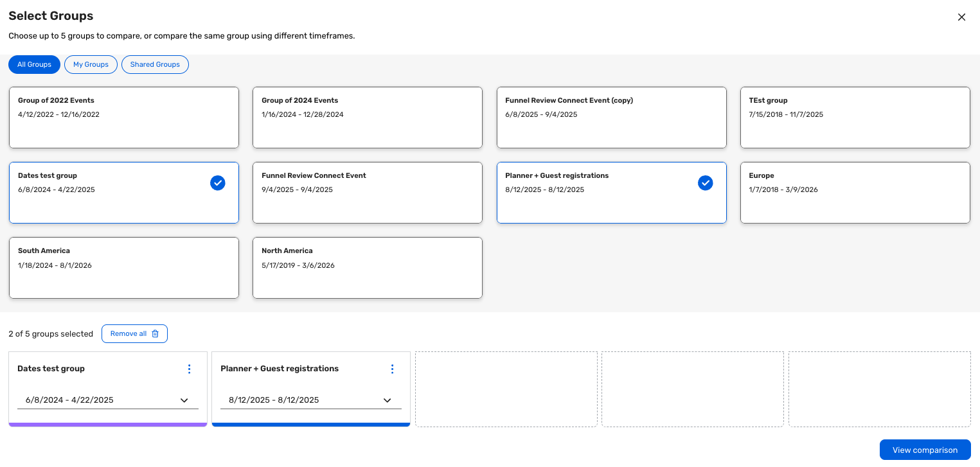The width and height of the screenshot is (980, 467).
Task: Switch to the Shared Groups filter
Action: (155, 65)
